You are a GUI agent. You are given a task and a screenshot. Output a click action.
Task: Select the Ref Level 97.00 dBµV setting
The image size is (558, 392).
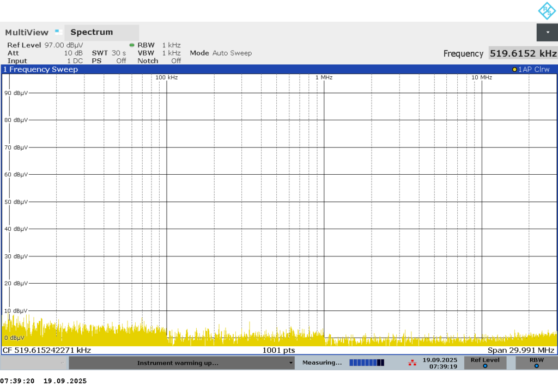pyautogui.click(x=45, y=45)
